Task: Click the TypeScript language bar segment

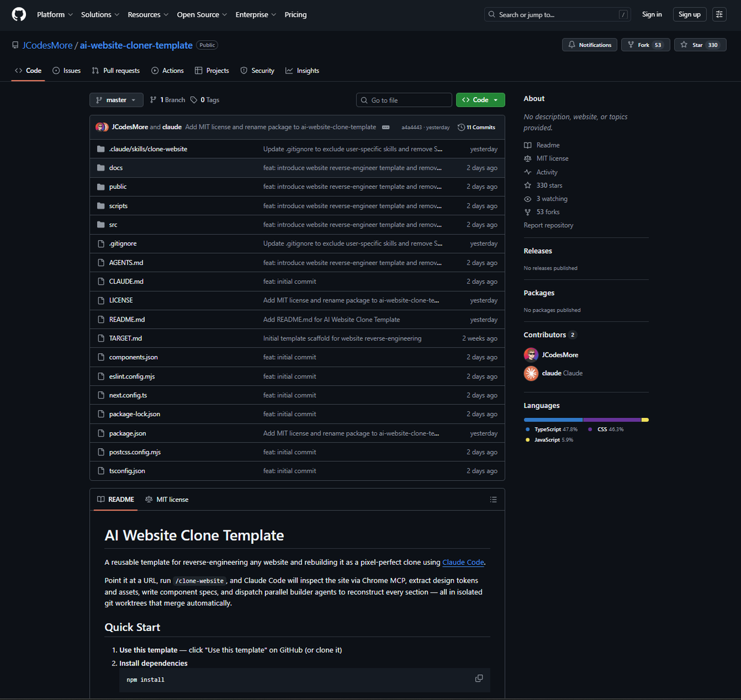Action: [x=553, y=420]
